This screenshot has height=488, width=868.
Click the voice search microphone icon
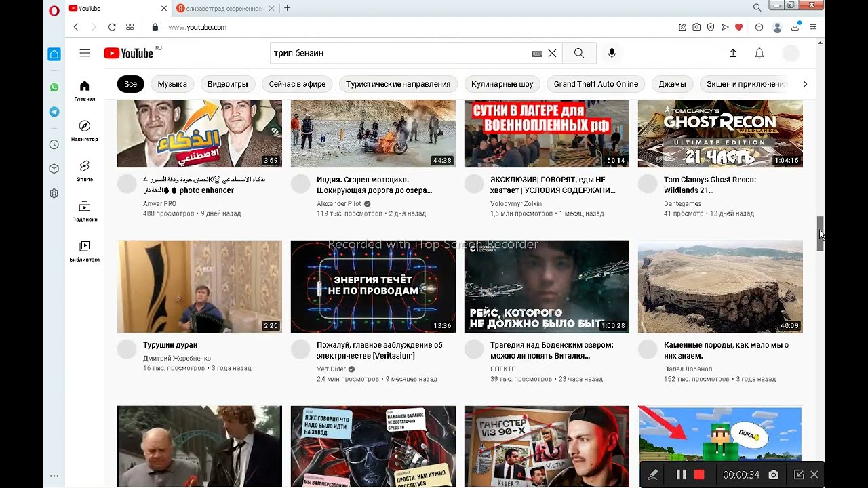(x=612, y=53)
